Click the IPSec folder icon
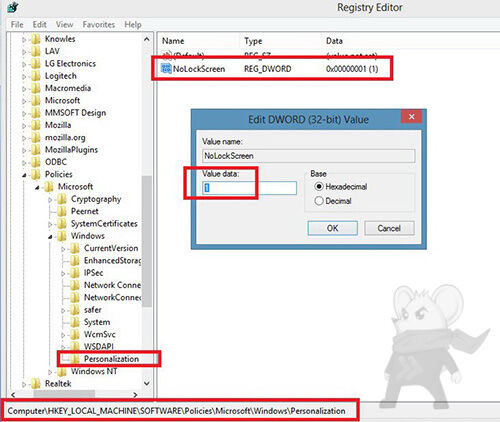Image resolution: width=500 pixels, height=422 pixels. point(75,273)
